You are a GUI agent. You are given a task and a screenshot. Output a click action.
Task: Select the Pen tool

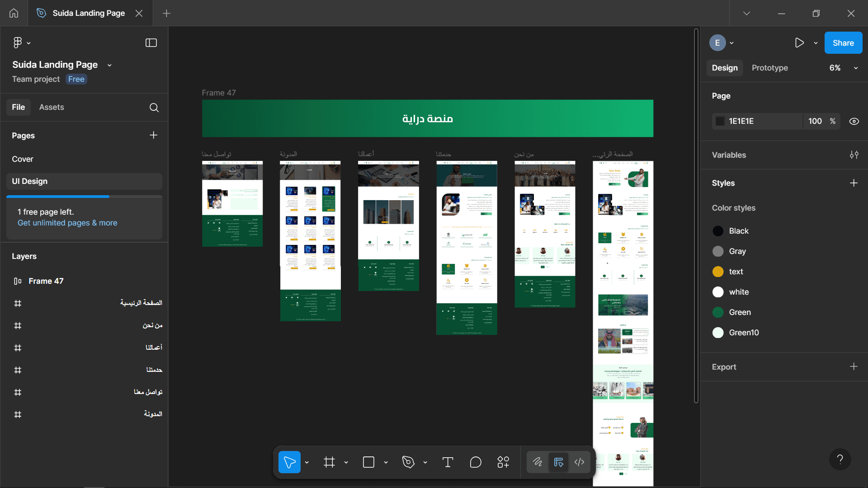pyautogui.click(x=408, y=462)
